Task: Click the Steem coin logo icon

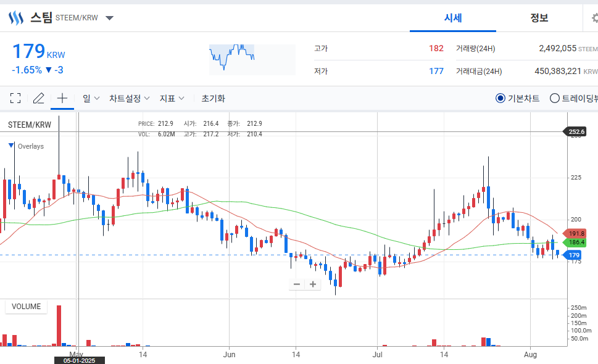Action: [x=15, y=18]
